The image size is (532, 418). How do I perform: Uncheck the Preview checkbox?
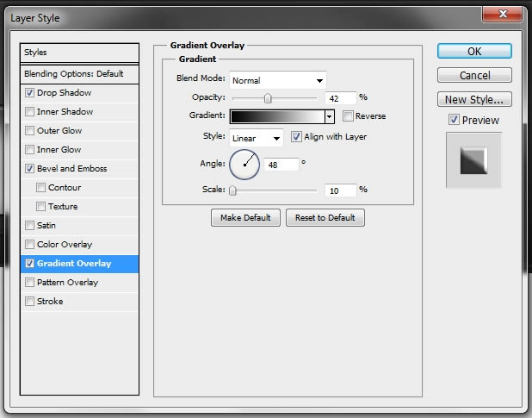(454, 120)
